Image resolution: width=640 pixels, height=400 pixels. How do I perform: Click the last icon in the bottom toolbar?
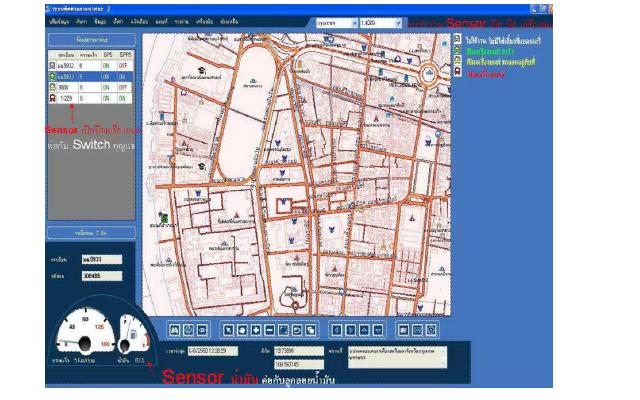coord(431,328)
